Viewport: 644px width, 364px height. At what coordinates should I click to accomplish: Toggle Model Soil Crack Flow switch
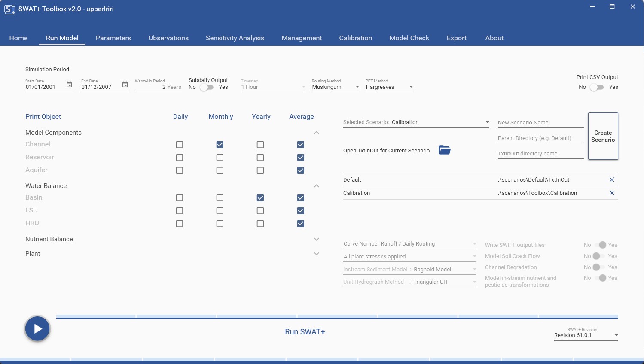click(x=598, y=256)
